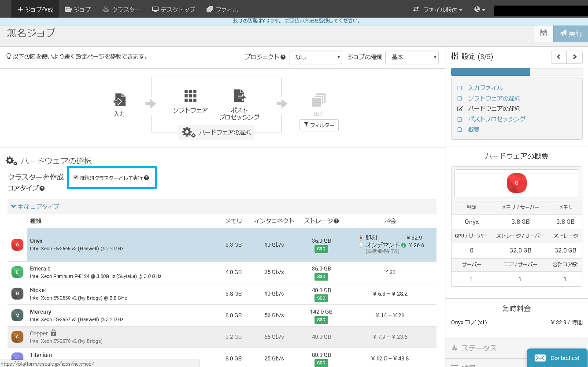This screenshot has height=367, width=588.
Task: Click the SSD badge in the Mercury row
Action: [321, 320]
